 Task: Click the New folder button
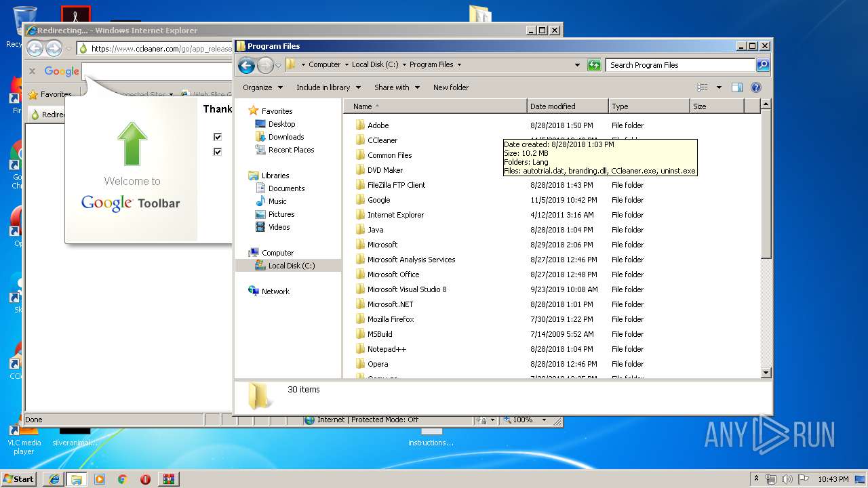tap(451, 87)
